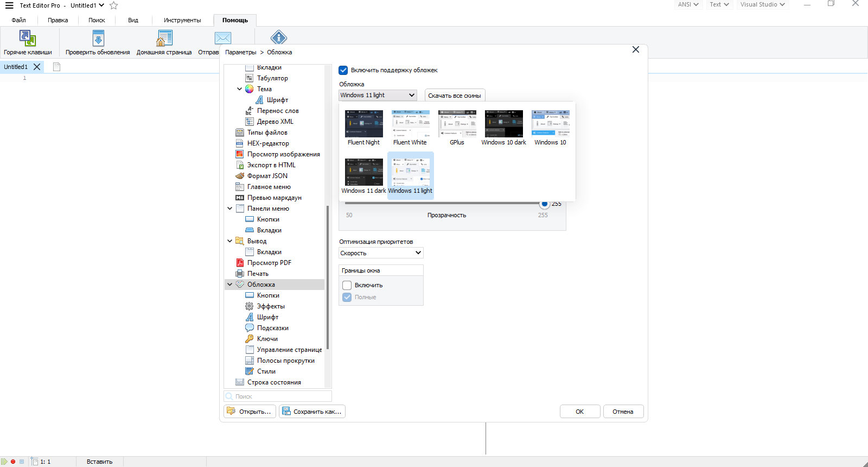Image resolution: width=868 pixels, height=467 pixels.
Task: Open the Инструменты menu tab
Action: [x=182, y=20]
